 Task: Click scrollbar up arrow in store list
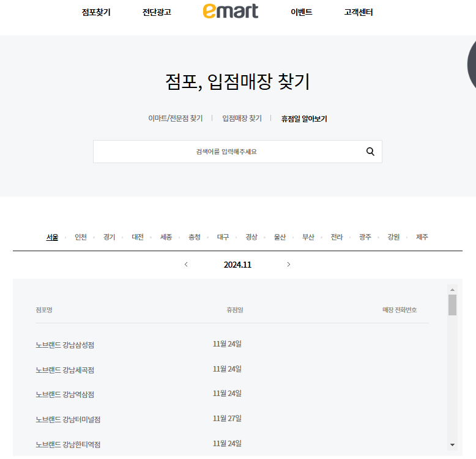(452, 290)
